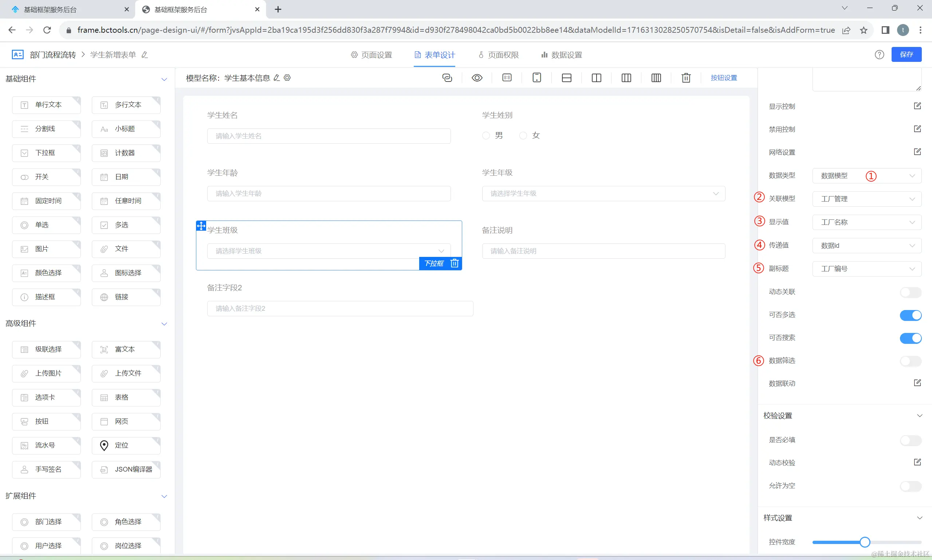Click the mobile preview device icon
The image size is (932, 560).
pos(536,78)
